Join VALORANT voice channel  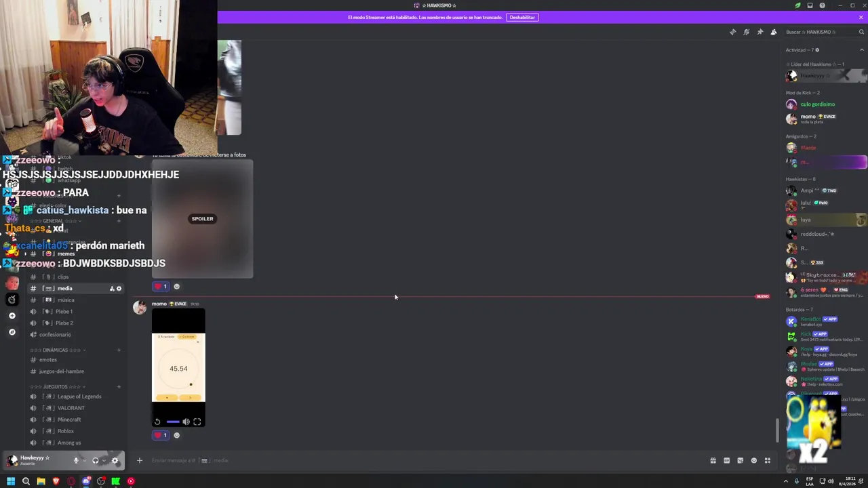click(75, 408)
